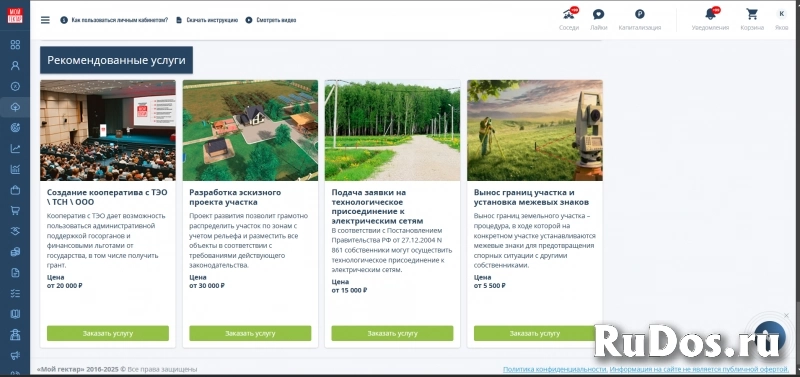
Task: Open the shopping cart icon in sidebar
Action: click(15, 210)
